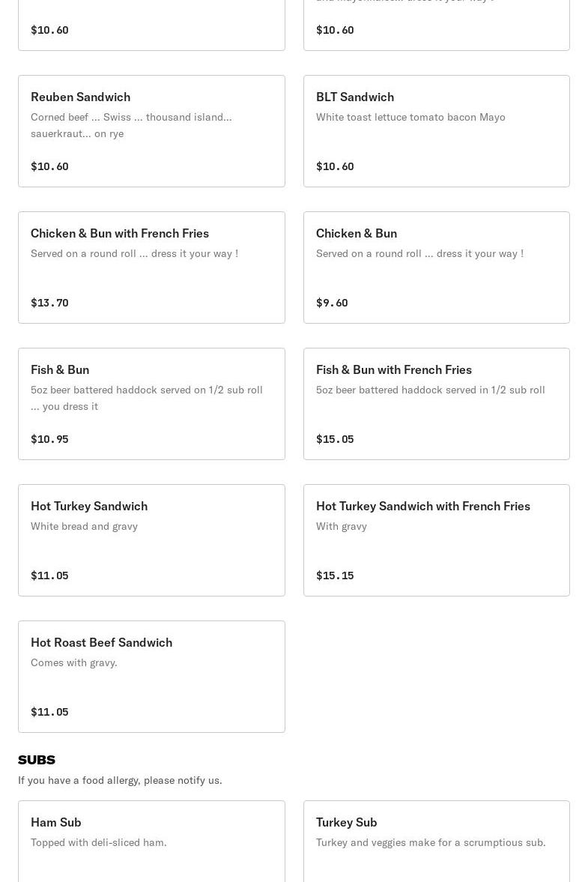
Task: Click the 'Comes with gravy.' description
Action: (x=74, y=662)
